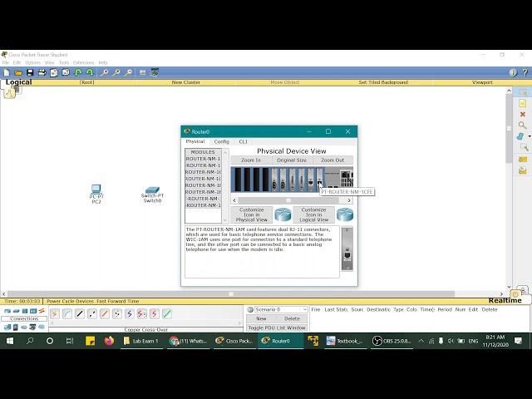The width and height of the screenshot is (532, 399).
Task: Click New scenario button
Action: tap(261, 318)
